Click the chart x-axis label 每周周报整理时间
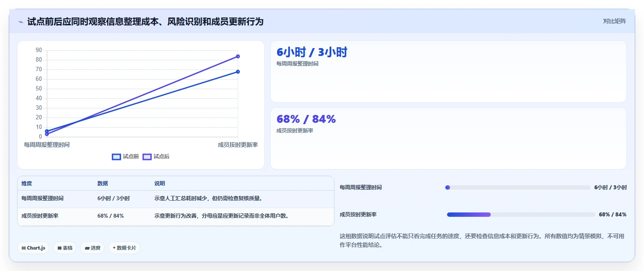 point(47,145)
